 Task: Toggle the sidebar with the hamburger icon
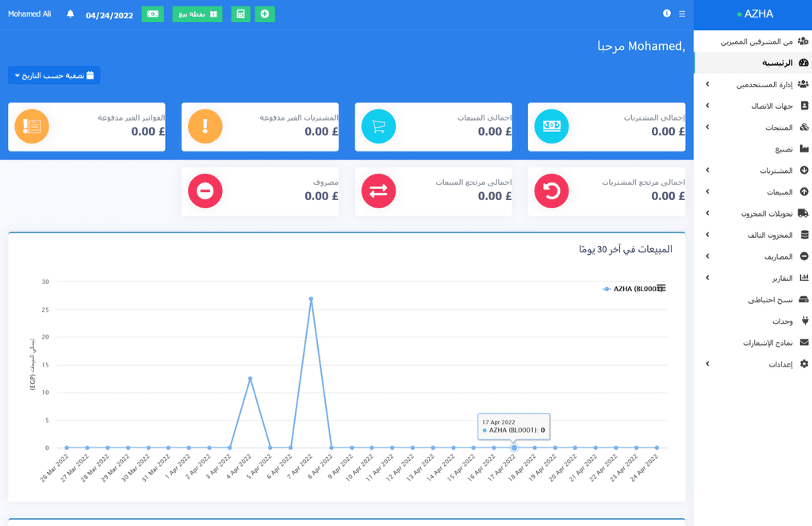coord(682,13)
